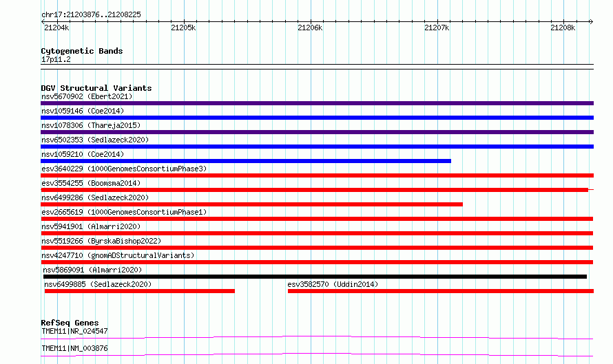Screen dimensions: 613x364
Task: Click the nsv1078306 (Thareja2015) label
Action: click(x=91, y=125)
